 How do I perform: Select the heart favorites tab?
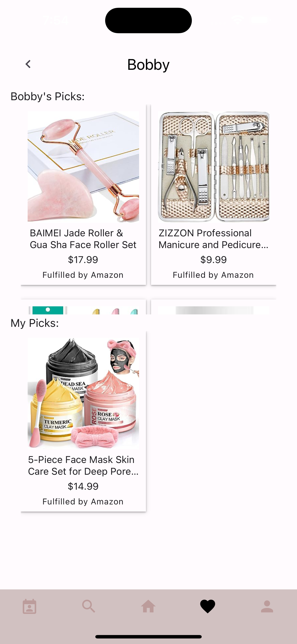(x=208, y=606)
